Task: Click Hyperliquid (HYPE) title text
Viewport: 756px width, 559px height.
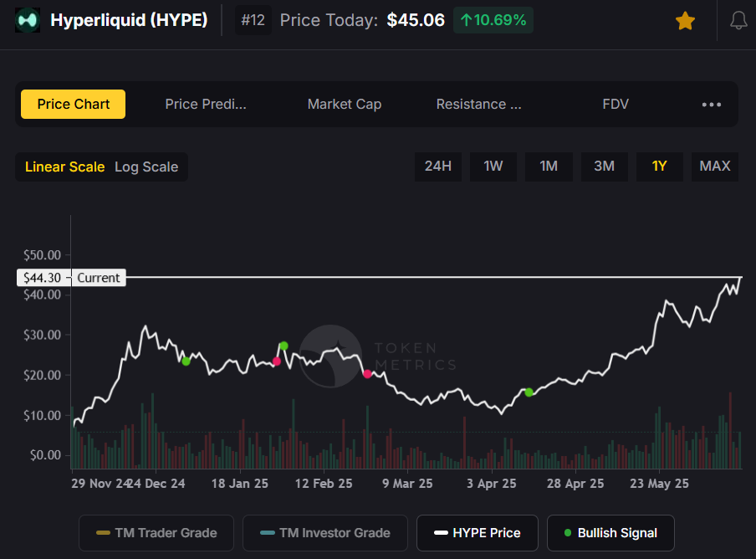Action: pyautogui.click(x=130, y=20)
